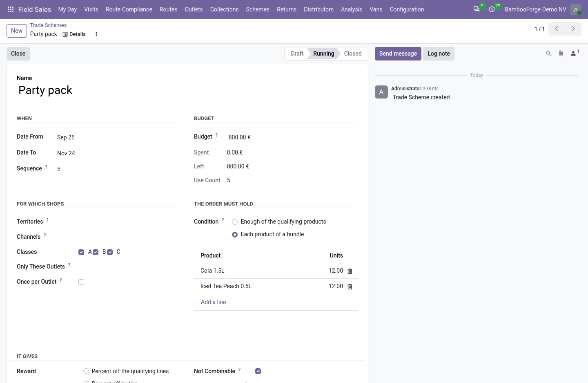Open the Territories selection field
588x383 pixels.
click(x=129, y=222)
